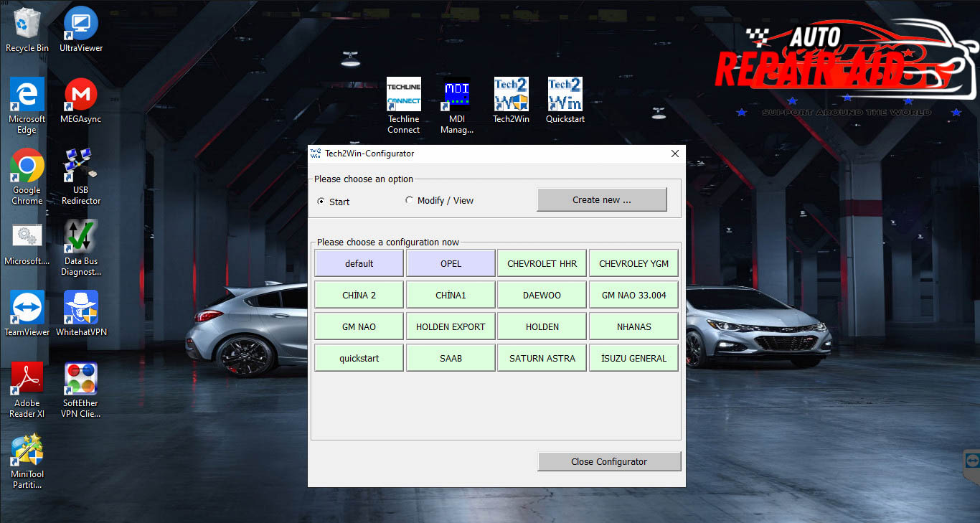980x523 pixels.
Task: Select the CHEVROLET HHR configuration
Action: coord(542,263)
